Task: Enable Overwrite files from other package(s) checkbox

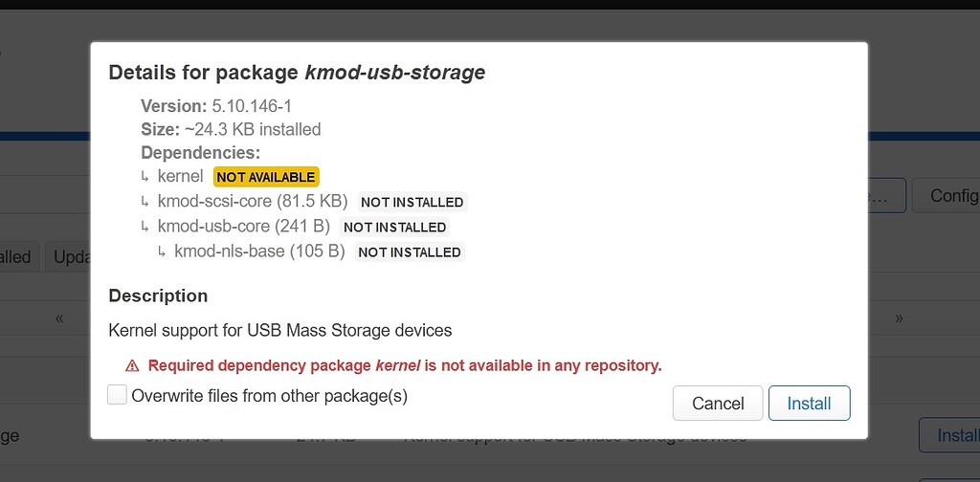Action: click(117, 395)
